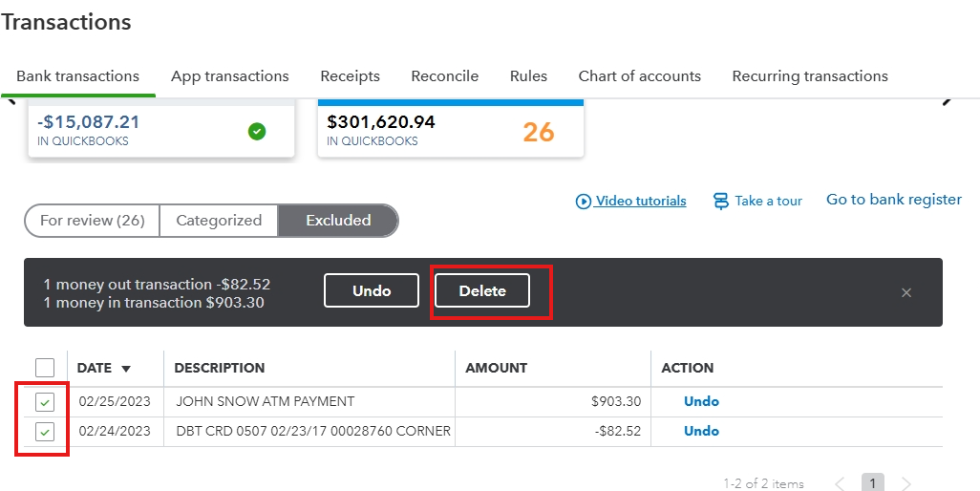Click the green checkmark status icon
980x491 pixels.
257,132
